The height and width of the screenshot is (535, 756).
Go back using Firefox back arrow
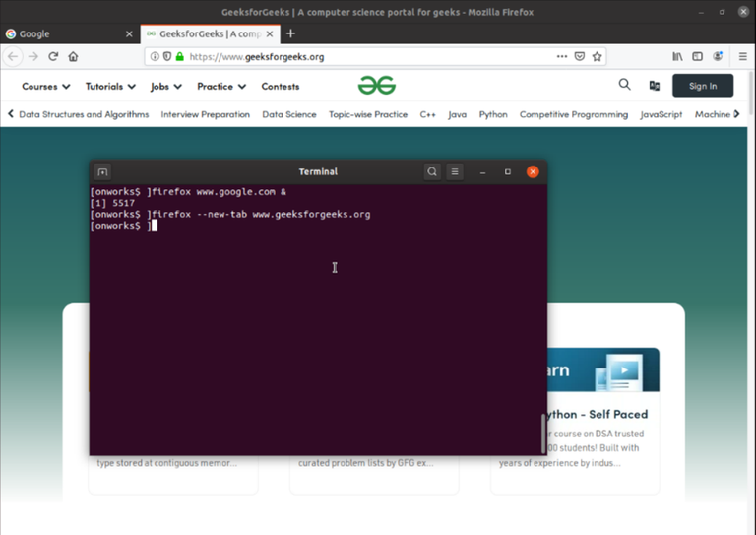point(13,57)
